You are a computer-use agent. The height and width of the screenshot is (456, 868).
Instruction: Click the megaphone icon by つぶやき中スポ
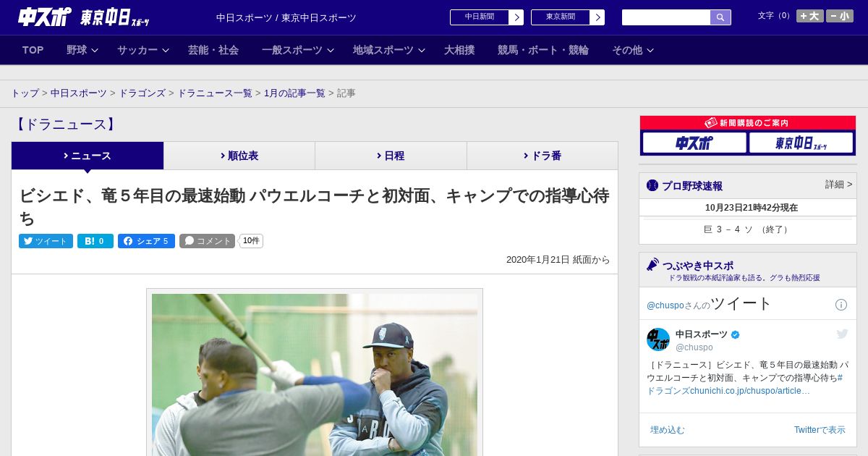tap(652, 265)
